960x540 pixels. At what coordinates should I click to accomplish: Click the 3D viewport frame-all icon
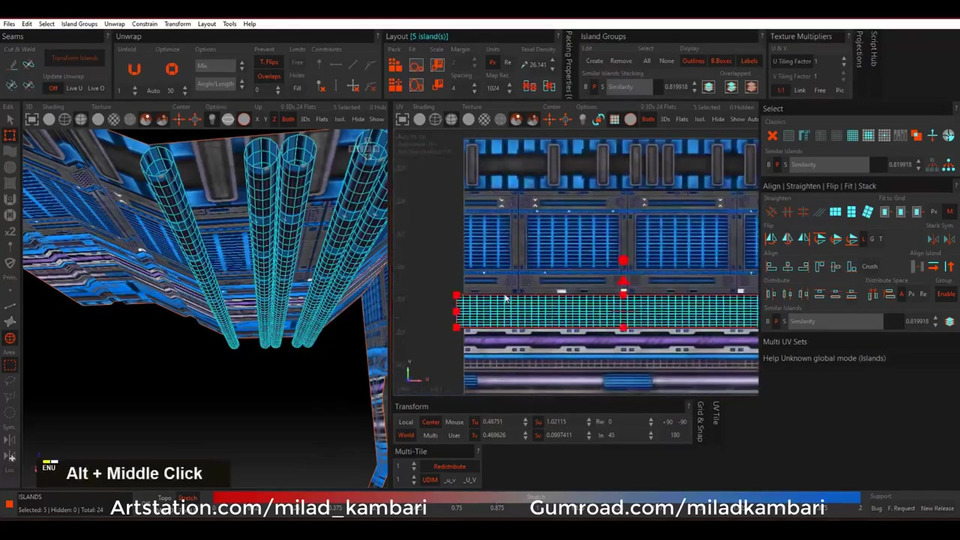(x=32, y=119)
